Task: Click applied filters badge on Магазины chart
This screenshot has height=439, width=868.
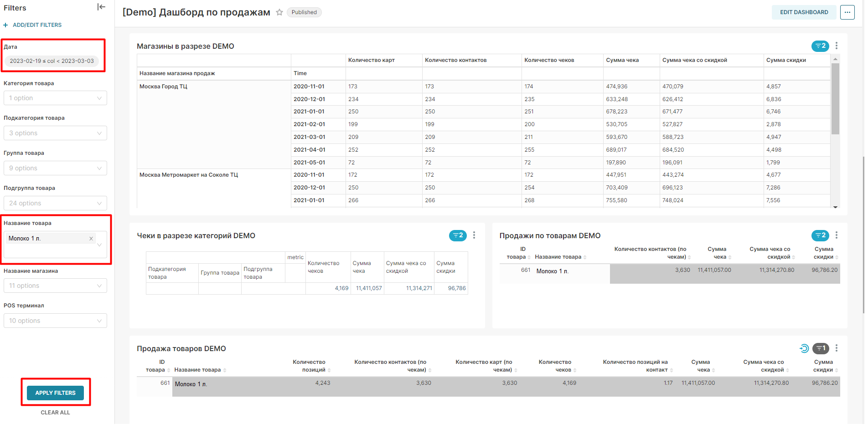Action: click(x=820, y=46)
